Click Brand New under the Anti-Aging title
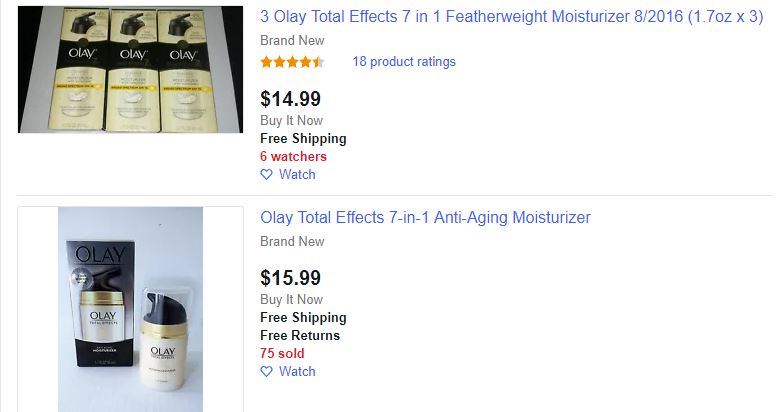The width and height of the screenshot is (780, 412). pos(292,241)
